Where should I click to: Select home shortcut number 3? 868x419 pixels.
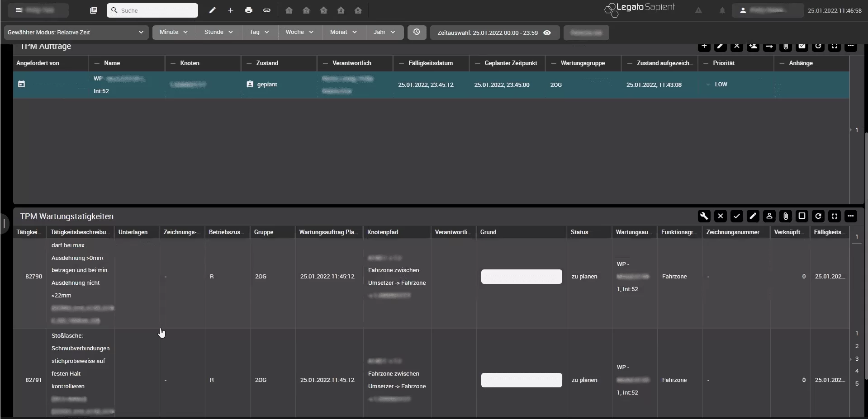(x=323, y=10)
